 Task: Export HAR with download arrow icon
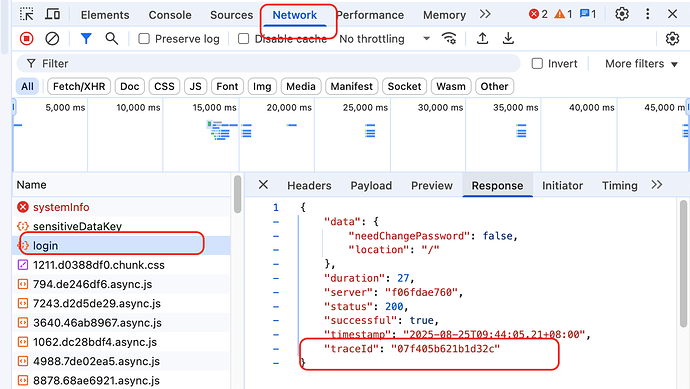(508, 39)
